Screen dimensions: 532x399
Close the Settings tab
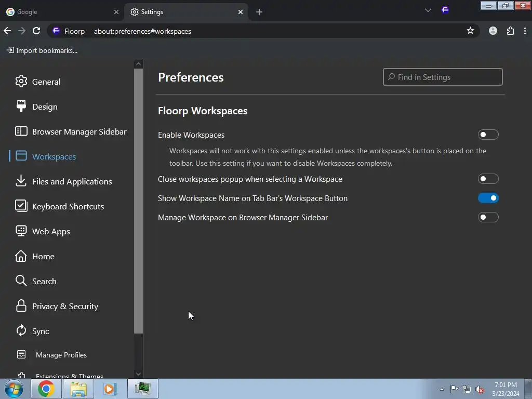241,12
